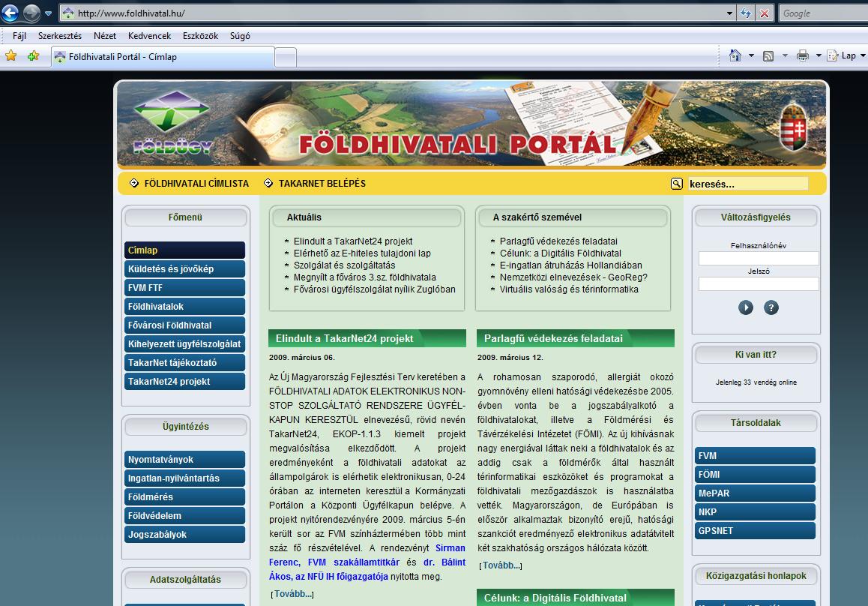Click the Add to Favorites icon
This screenshot has width=868, height=606.
click(33, 56)
